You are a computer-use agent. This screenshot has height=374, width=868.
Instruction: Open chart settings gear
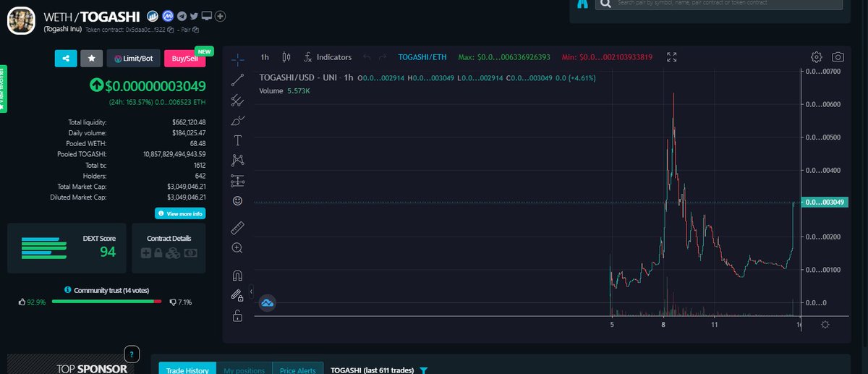[x=817, y=57]
